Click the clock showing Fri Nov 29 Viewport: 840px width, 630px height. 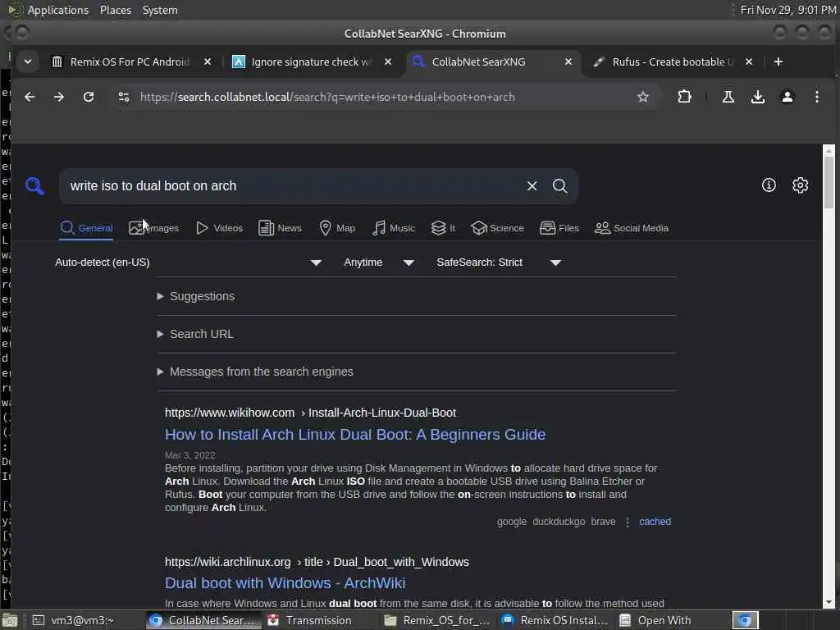pos(788,10)
